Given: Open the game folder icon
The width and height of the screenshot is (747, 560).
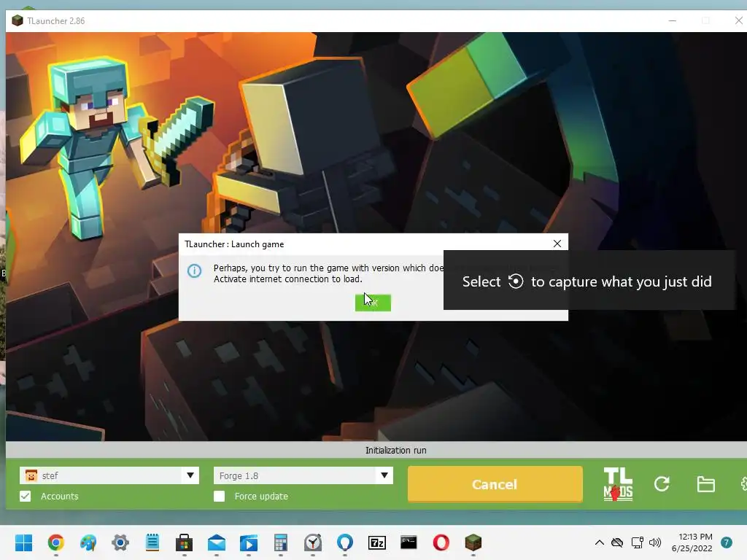Looking at the screenshot, I should pos(705,484).
